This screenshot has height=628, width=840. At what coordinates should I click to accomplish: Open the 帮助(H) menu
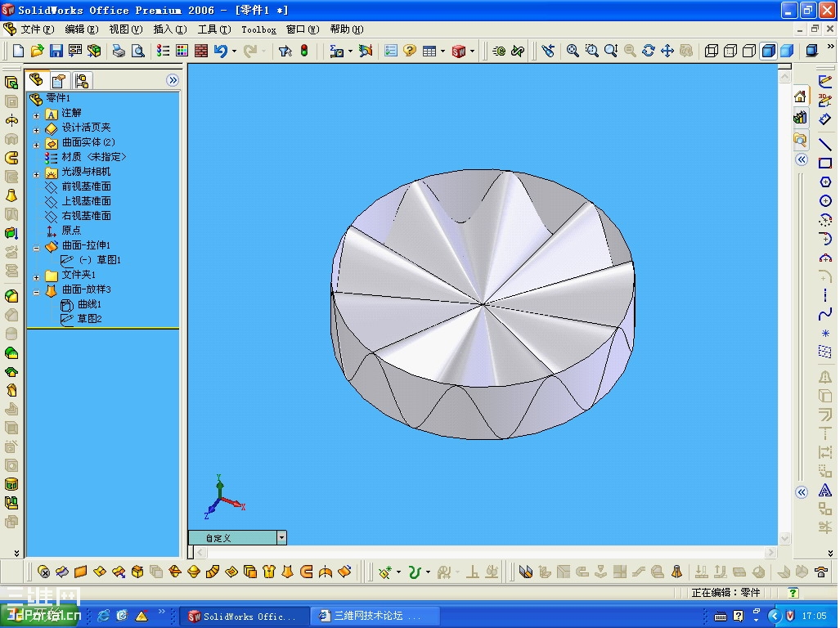347,29
